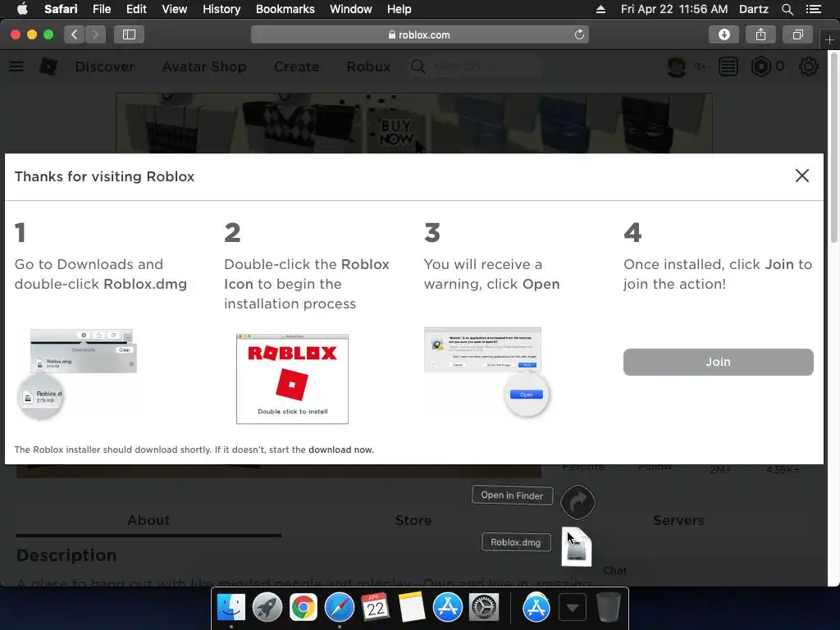The height and width of the screenshot is (630, 840).
Task: Open the Chat bar
Action: 614,571
